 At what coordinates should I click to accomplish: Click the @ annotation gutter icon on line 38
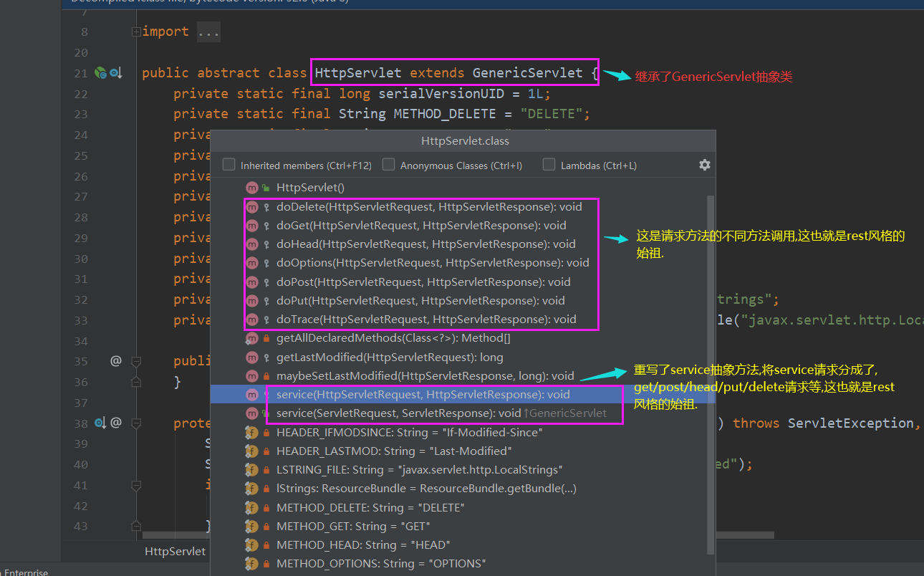[x=115, y=423]
